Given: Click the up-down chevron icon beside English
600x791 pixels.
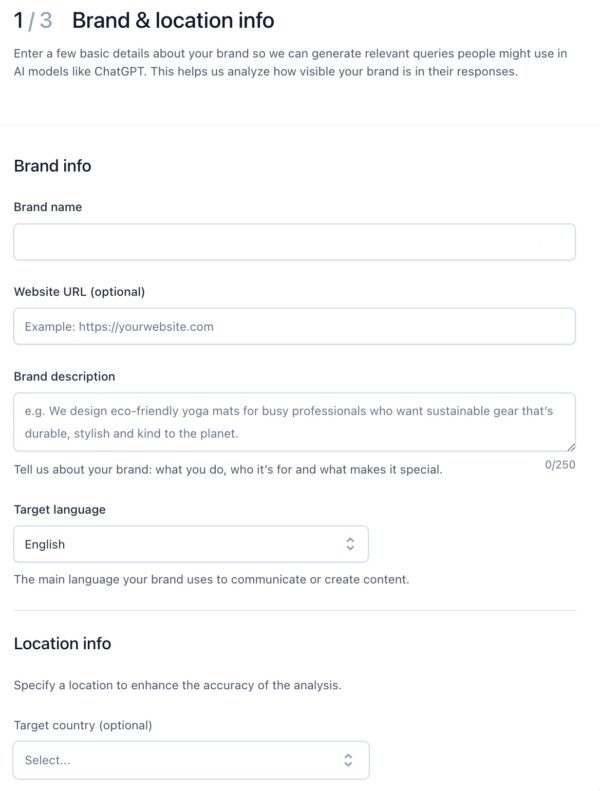Looking at the screenshot, I should 350,544.
